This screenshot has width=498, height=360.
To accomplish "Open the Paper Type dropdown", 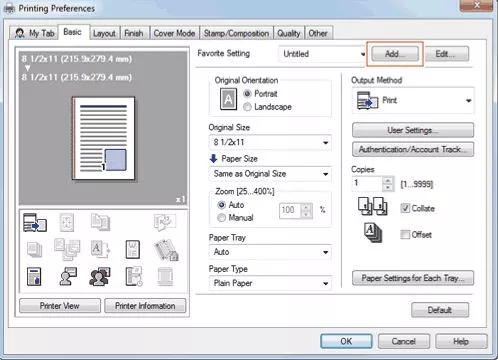I will coord(270,283).
